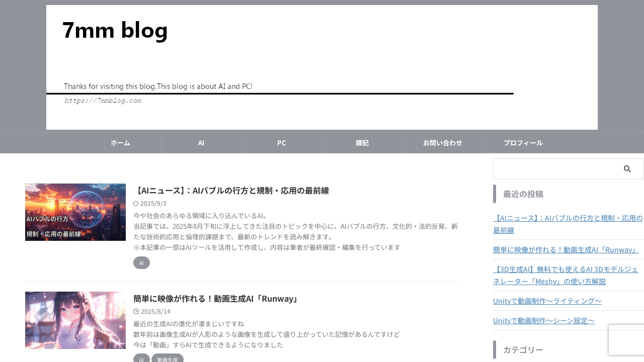The width and height of the screenshot is (644, 362).
Task: Navigate to the 雑記 menu item
Action: click(362, 142)
